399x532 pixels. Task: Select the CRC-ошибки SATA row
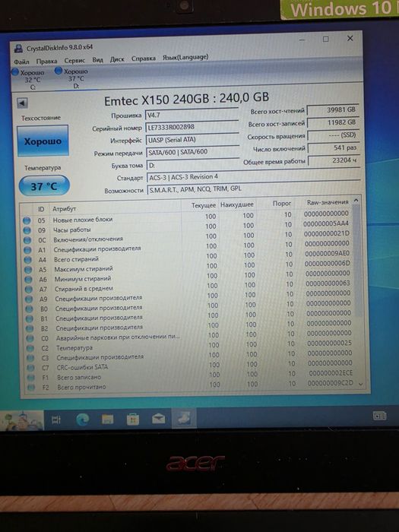[x=192, y=366]
